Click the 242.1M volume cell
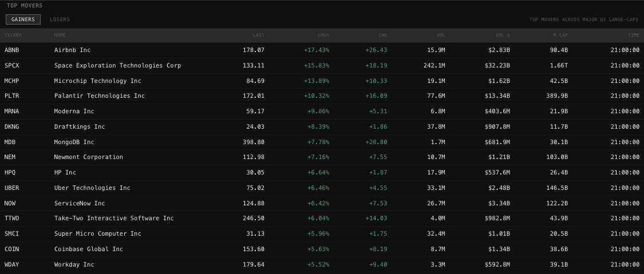 pyautogui.click(x=434, y=65)
